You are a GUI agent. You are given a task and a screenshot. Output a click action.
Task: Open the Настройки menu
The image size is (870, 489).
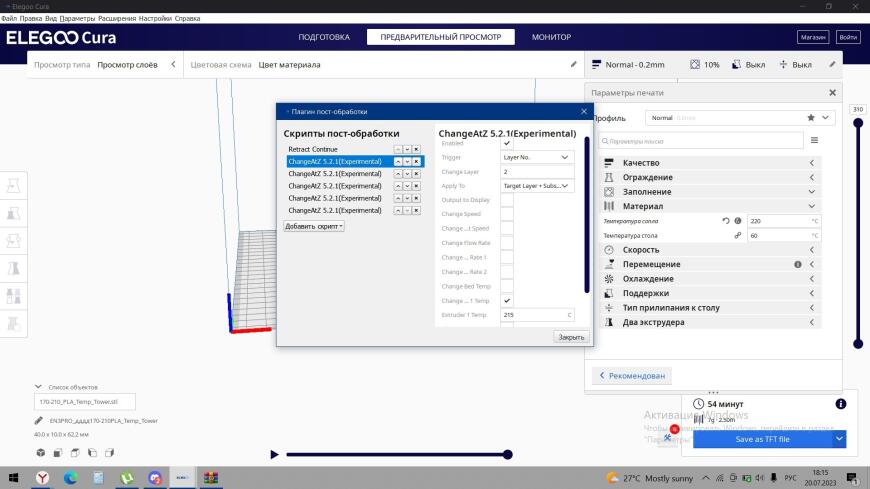155,18
